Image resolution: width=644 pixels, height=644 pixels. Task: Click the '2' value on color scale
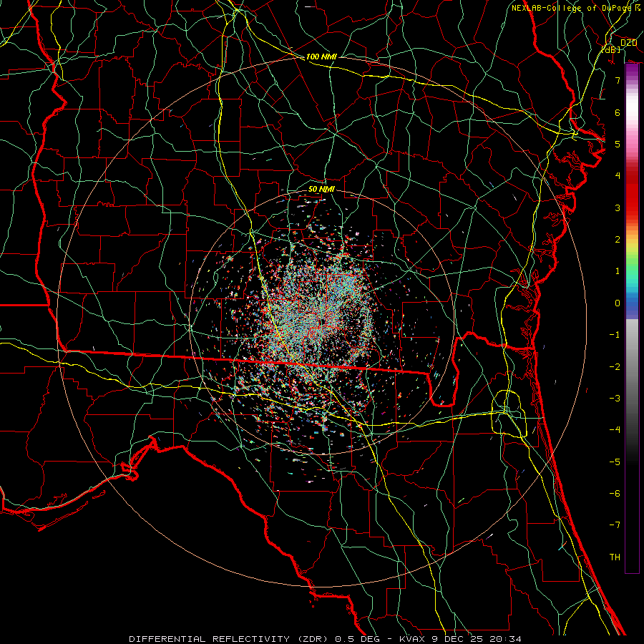(x=618, y=240)
